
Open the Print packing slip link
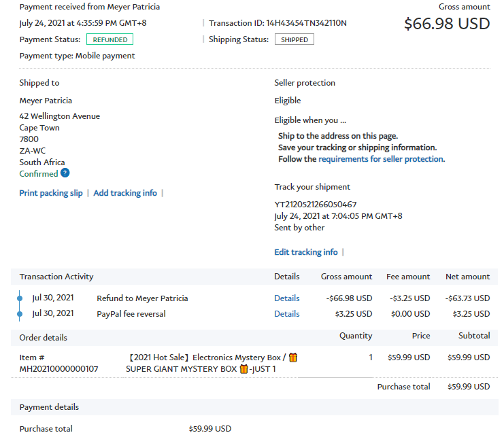point(51,193)
